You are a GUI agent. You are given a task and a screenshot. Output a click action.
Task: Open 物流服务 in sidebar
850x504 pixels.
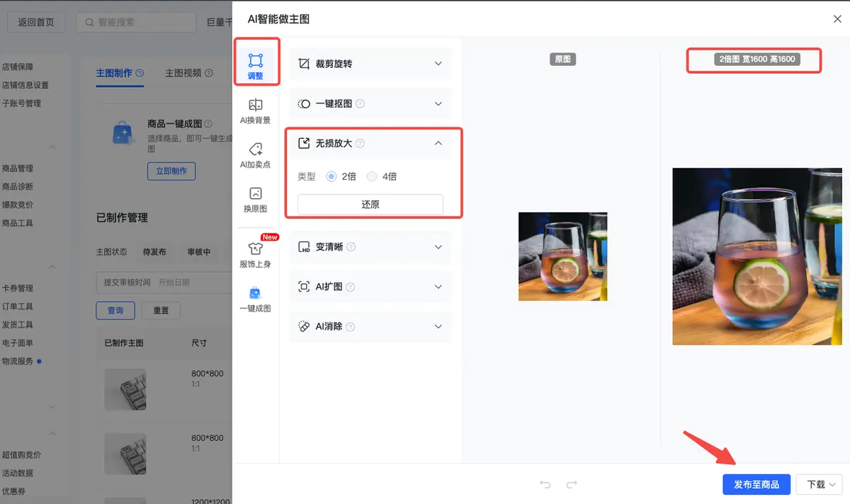[18, 361]
